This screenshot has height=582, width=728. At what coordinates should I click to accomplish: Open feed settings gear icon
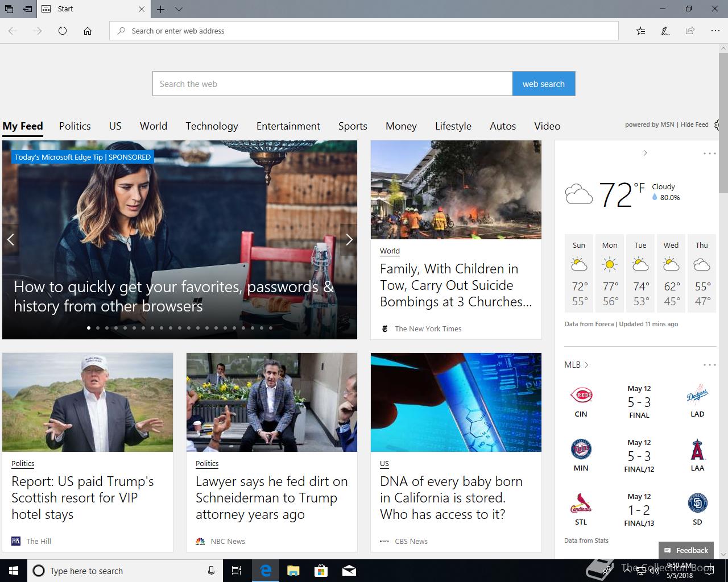click(x=717, y=125)
